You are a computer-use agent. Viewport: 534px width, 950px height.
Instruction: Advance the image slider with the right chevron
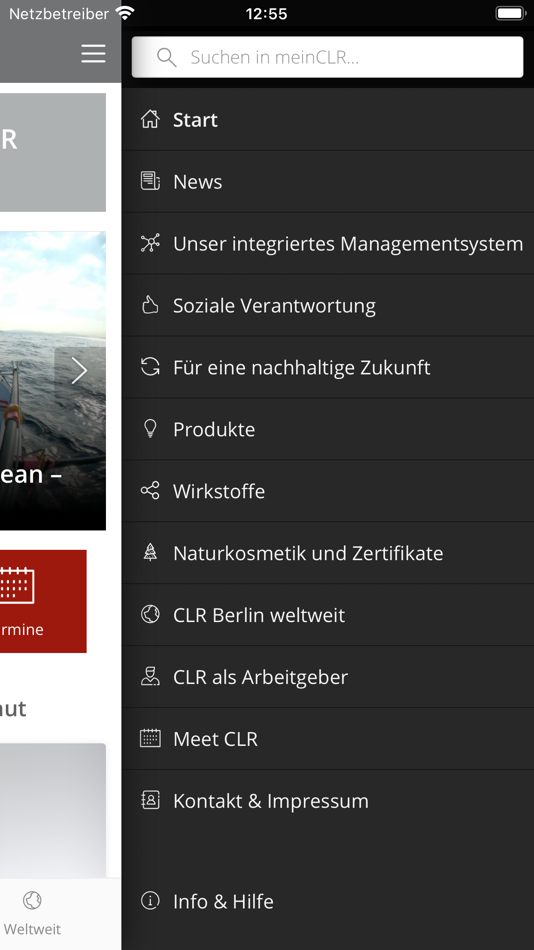pyautogui.click(x=80, y=371)
